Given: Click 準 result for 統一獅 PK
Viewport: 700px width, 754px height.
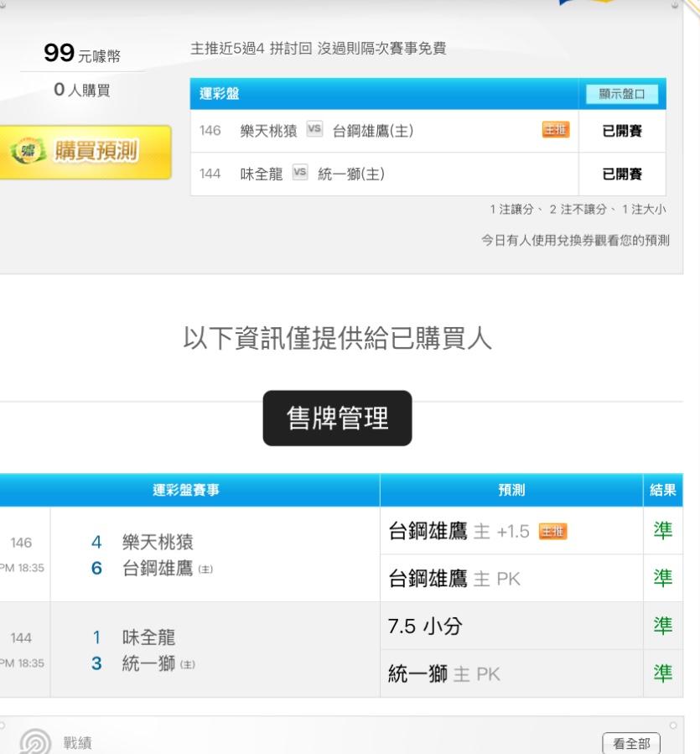Looking at the screenshot, I should (663, 673).
